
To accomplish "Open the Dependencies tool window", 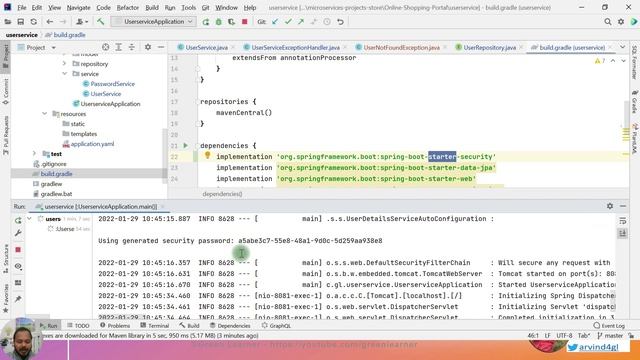I will pyautogui.click(x=230, y=325).
